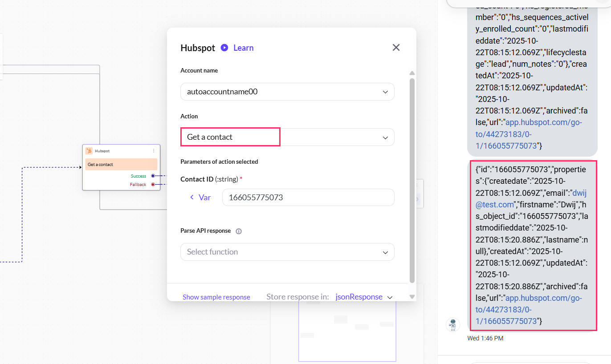The width and height of the screenshot is (611, 364).
Task: Click the bot avatar icon in chat
Action: [x=453, y=325]
